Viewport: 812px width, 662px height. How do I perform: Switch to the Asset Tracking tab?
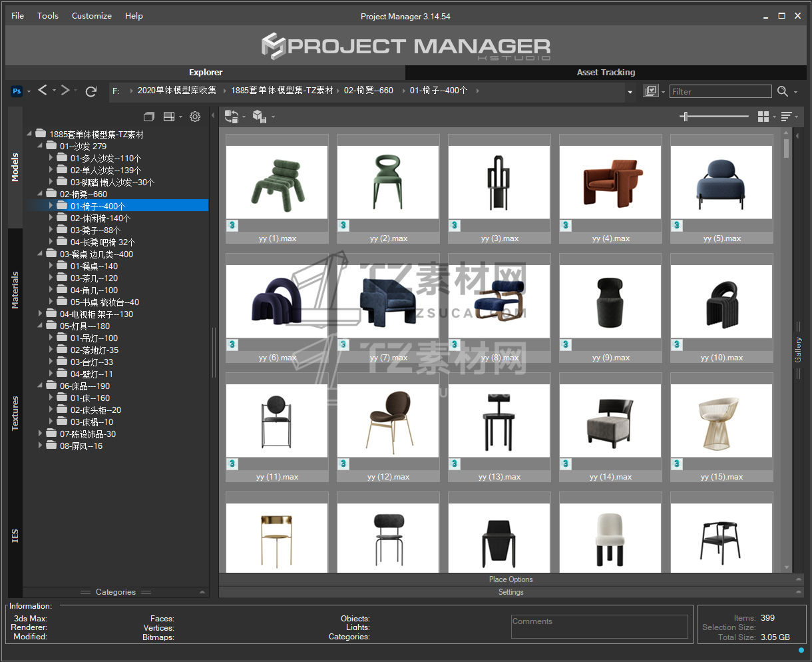[606, 72]
